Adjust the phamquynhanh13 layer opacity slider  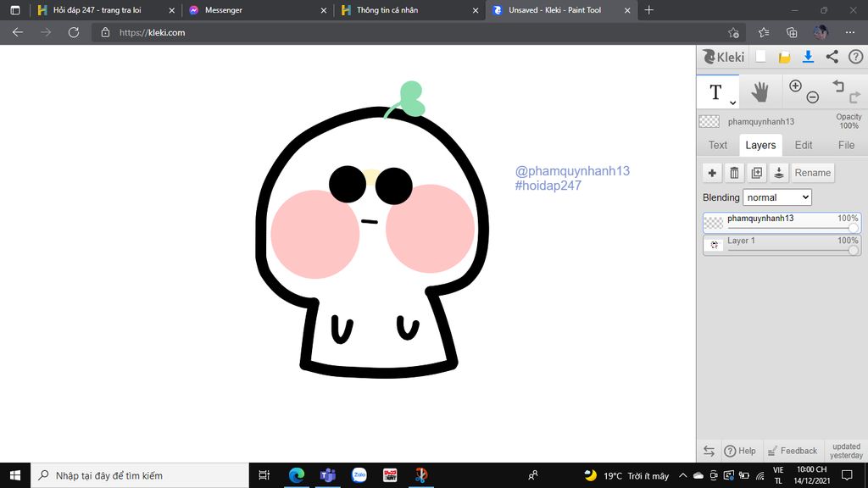pyautogui.click(x=793, y=227)
